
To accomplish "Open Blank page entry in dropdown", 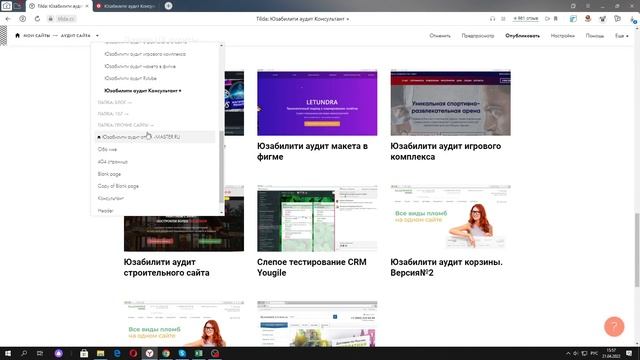I will point(109,174).
